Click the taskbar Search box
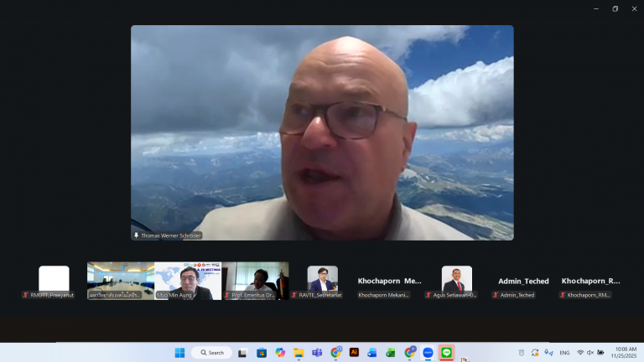 point(210,353)
